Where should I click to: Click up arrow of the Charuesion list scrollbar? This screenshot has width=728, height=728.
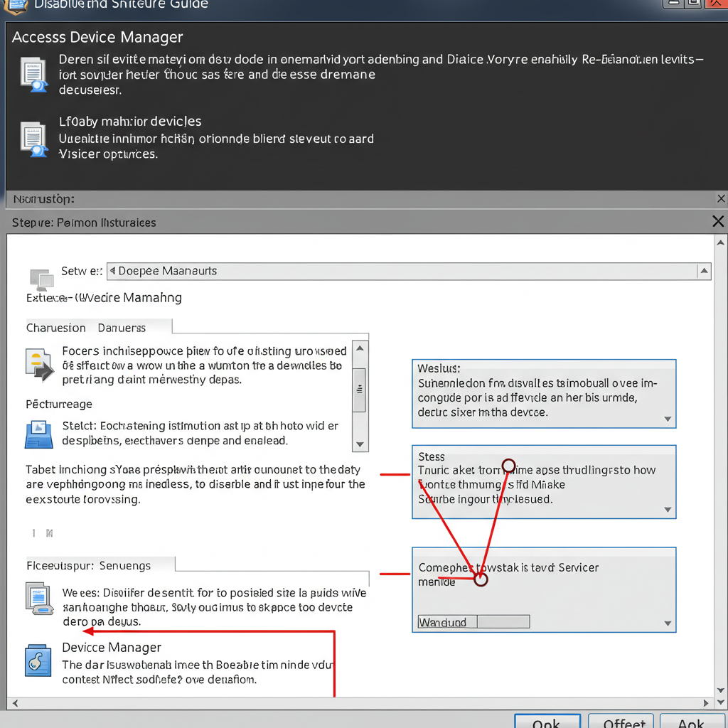[x=360, y=348]
